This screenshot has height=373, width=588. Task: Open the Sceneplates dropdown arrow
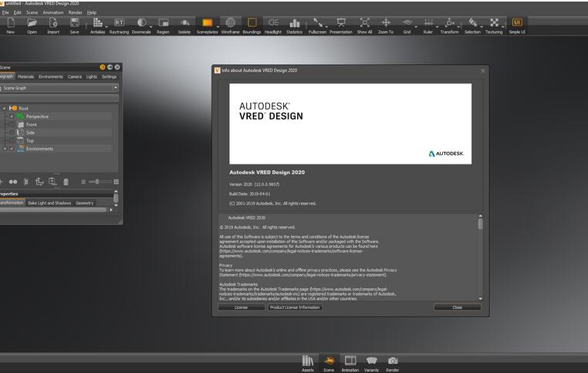(218, 27)
